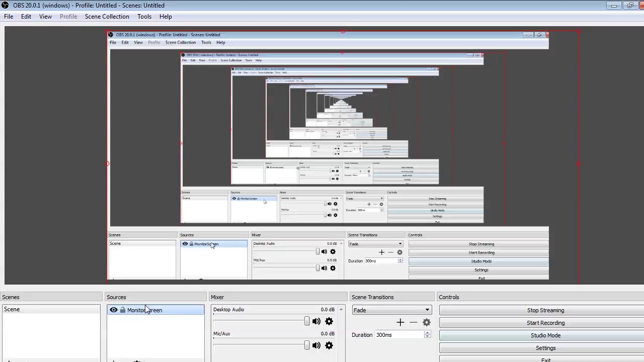Screen dimensions: 644x362
Task: Click the Scenes panel header
Action: coord(50,297)
